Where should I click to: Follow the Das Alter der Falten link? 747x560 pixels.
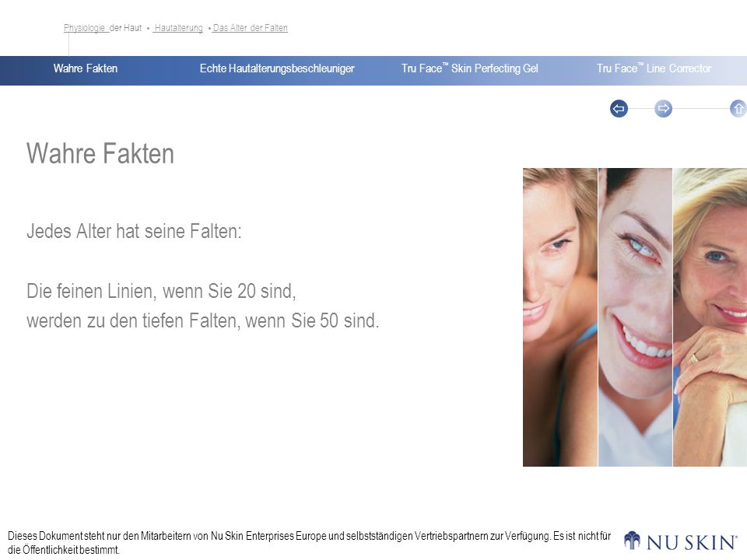[250, 28]
